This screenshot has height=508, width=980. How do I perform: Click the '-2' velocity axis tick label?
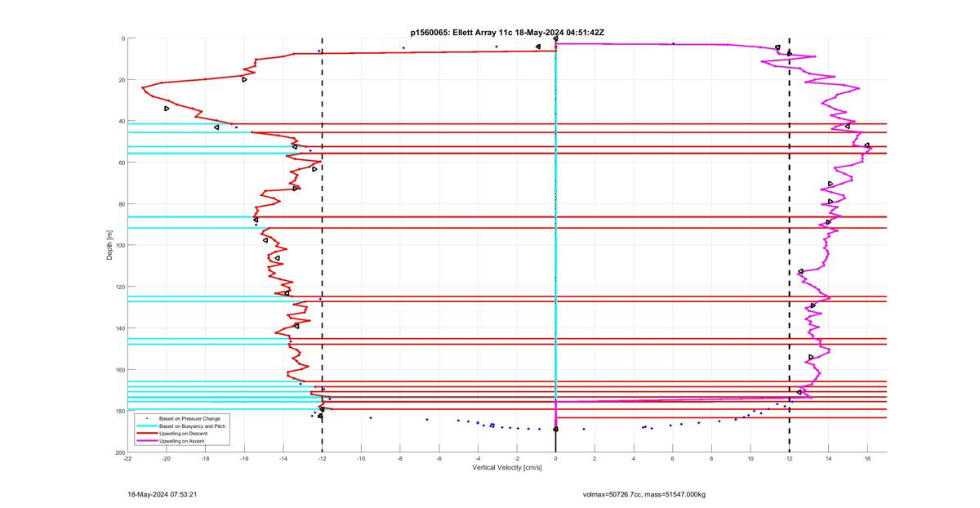517,458
